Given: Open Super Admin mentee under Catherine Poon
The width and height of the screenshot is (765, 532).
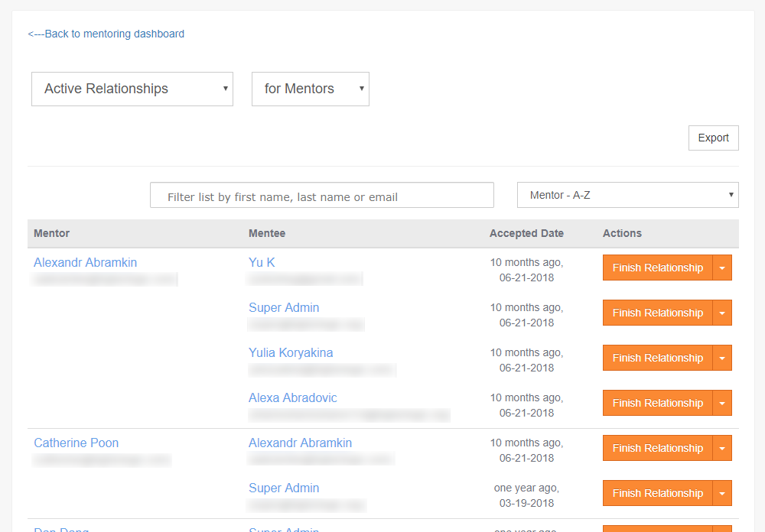Looking at the screenshot, I should point(284,488).
